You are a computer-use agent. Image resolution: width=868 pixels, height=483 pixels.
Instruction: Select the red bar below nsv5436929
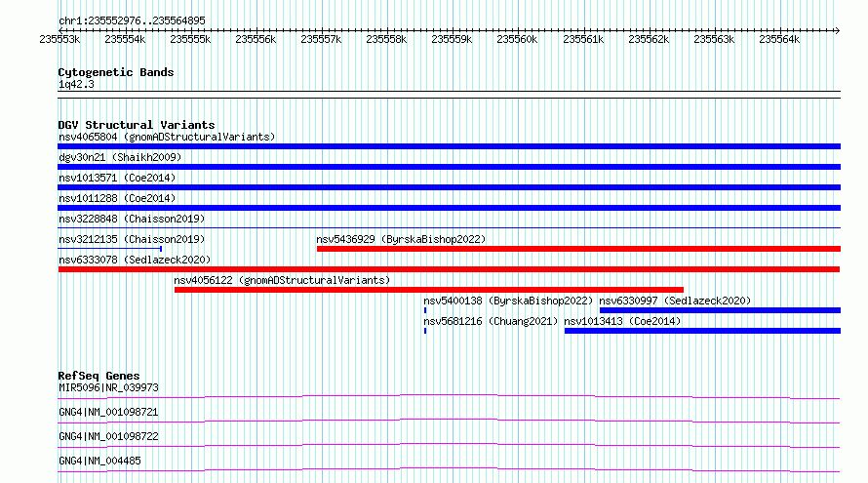click(x=578, y=249)
